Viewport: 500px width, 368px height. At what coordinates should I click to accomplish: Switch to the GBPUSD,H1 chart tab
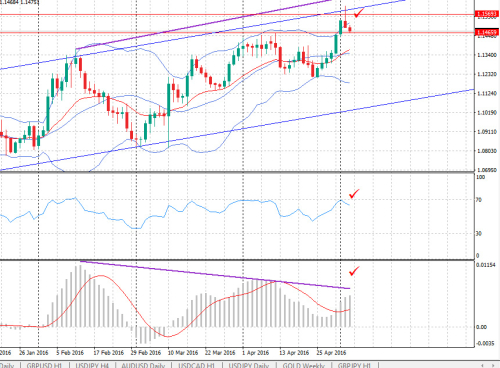44,365
